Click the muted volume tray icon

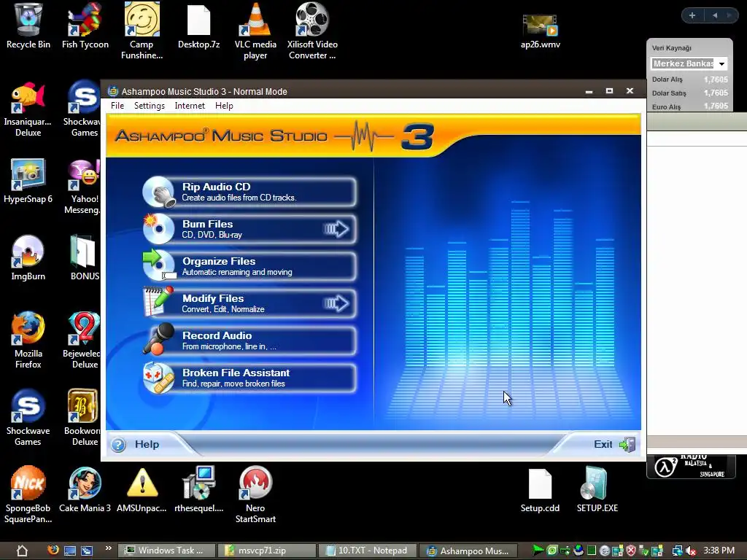click(691, 551)
